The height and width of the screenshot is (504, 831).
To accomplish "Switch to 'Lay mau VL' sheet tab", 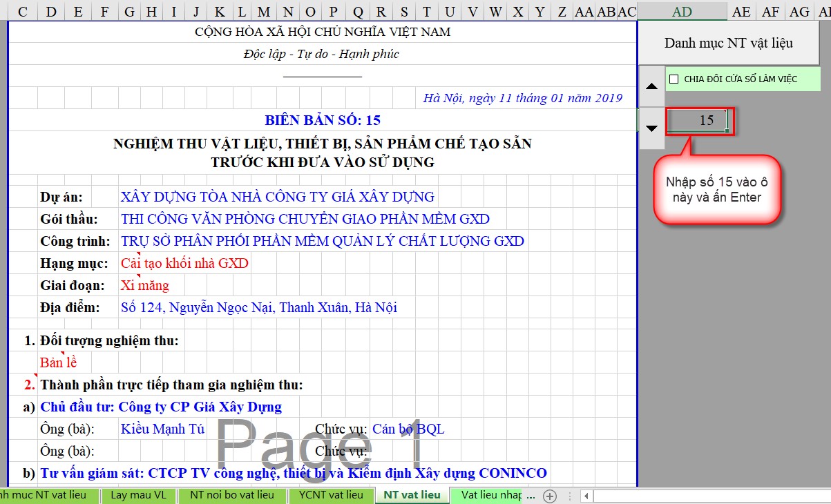I will (x=138, y=495).
